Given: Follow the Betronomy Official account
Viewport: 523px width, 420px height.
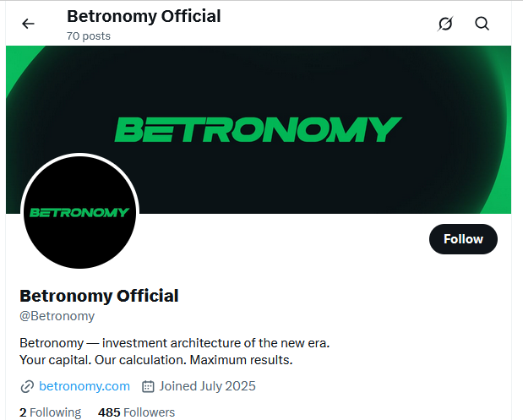Looking at the screenshot, I should click(x=463, y=239).
